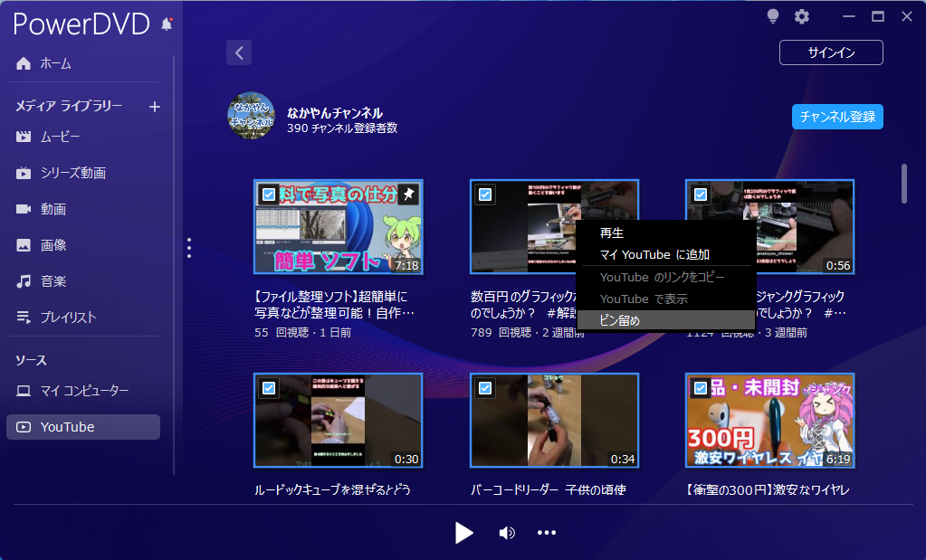
Task: Uncheck the ルービックキューブ video checkbox
Action: tap(269, 388)
